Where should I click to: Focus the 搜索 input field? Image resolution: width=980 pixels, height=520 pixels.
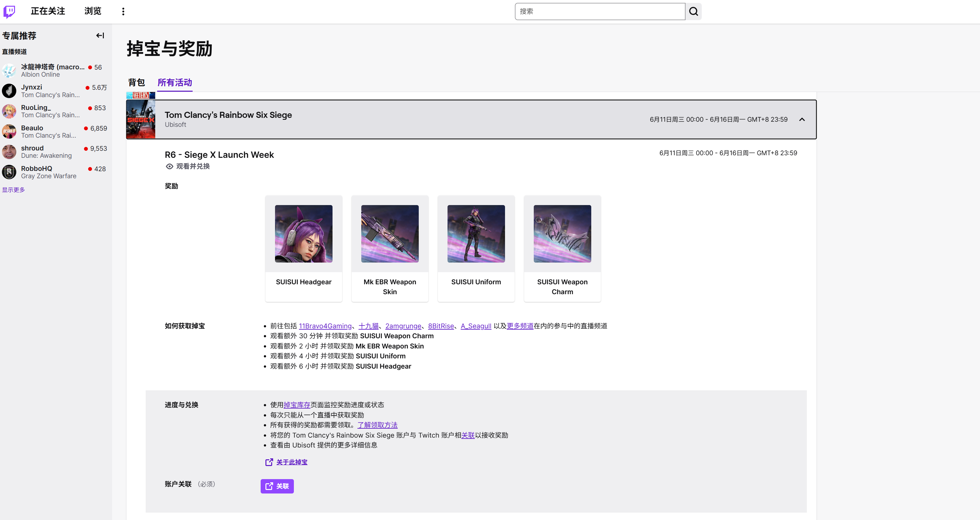600,11
